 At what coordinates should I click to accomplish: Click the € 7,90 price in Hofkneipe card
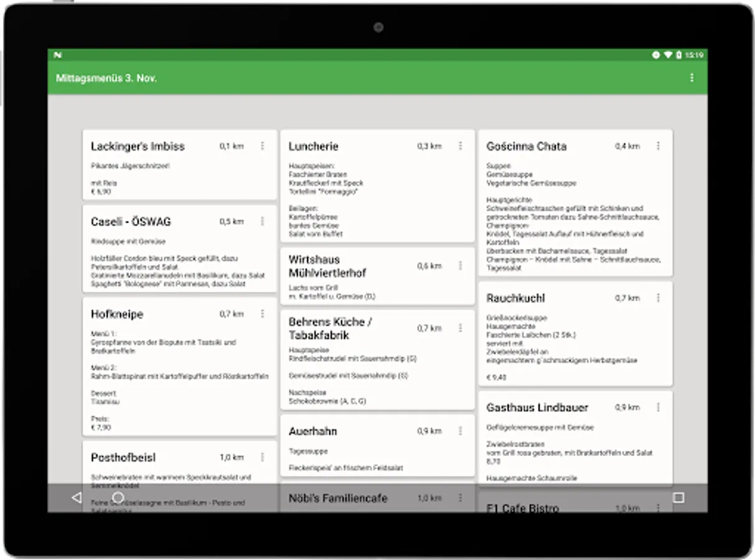point(101,428)
